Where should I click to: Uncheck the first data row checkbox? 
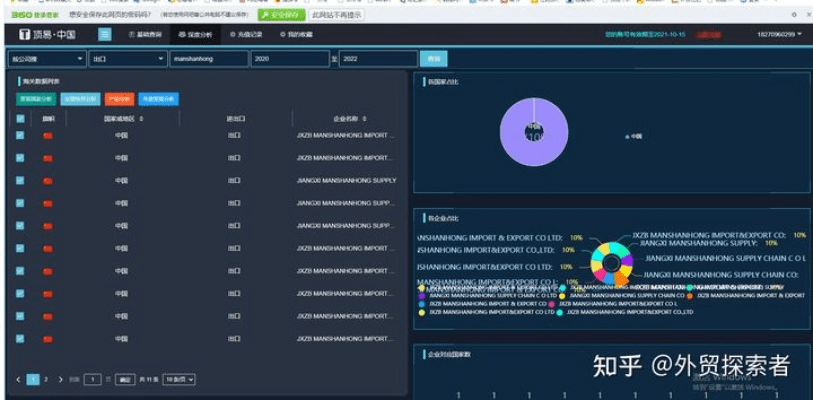[20, 134]
